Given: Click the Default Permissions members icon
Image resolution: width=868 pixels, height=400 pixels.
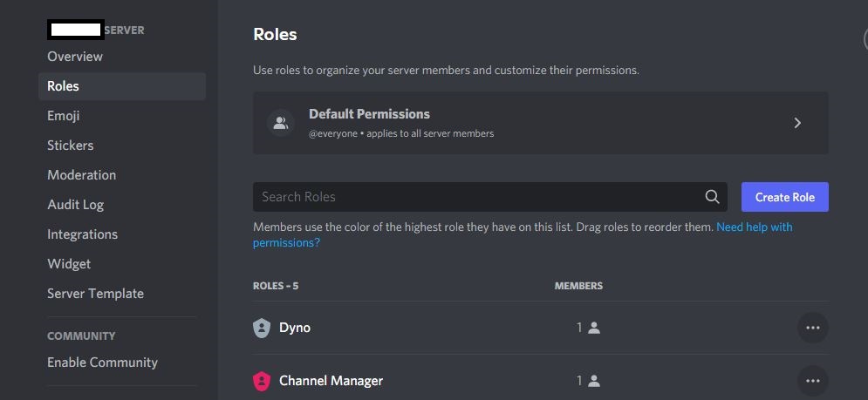Looking at the screenshot, I should (281, 123).
